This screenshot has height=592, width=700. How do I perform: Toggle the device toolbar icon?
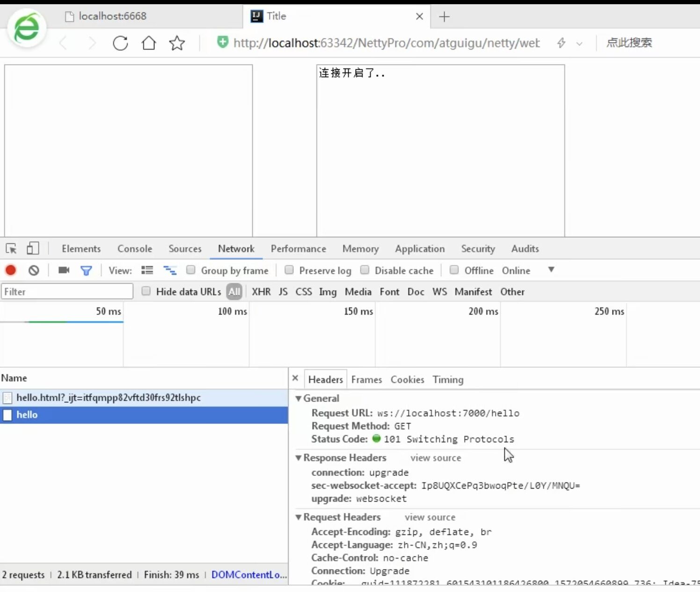click(x=32, y=248)
